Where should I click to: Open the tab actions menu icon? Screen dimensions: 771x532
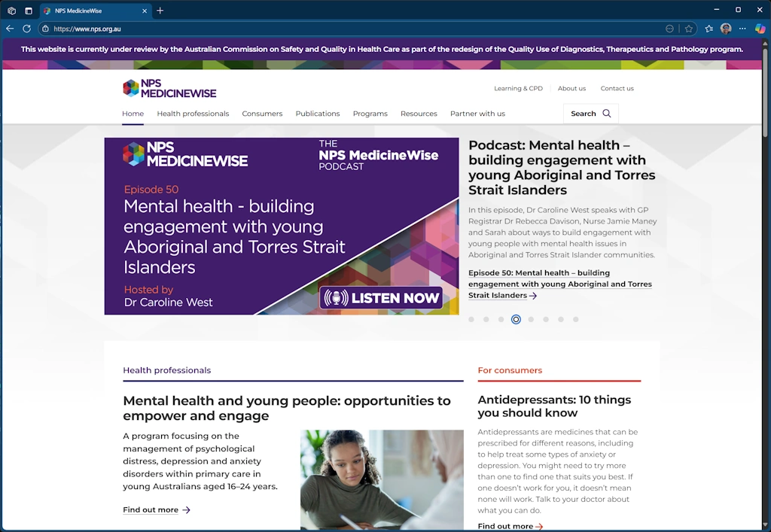point(29,11)
